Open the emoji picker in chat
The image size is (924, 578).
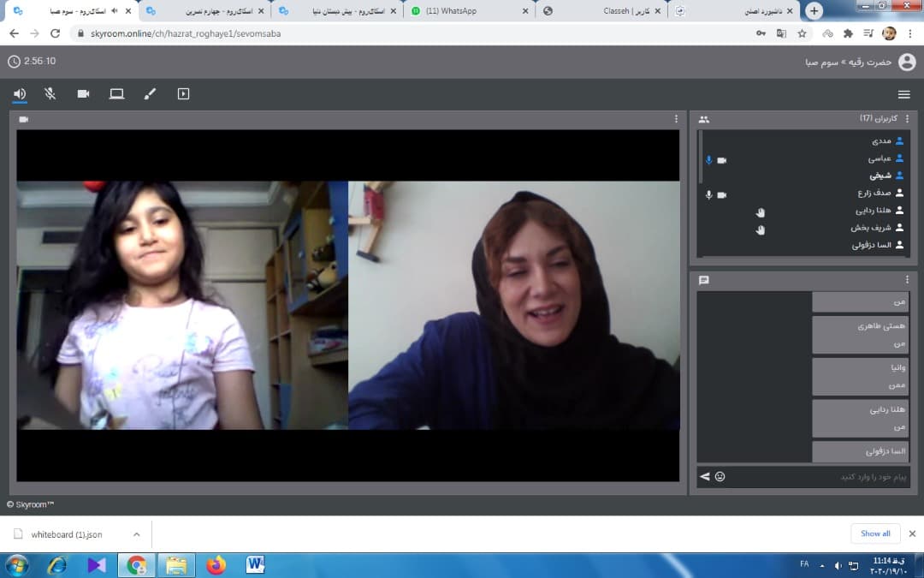click(720, 477)
